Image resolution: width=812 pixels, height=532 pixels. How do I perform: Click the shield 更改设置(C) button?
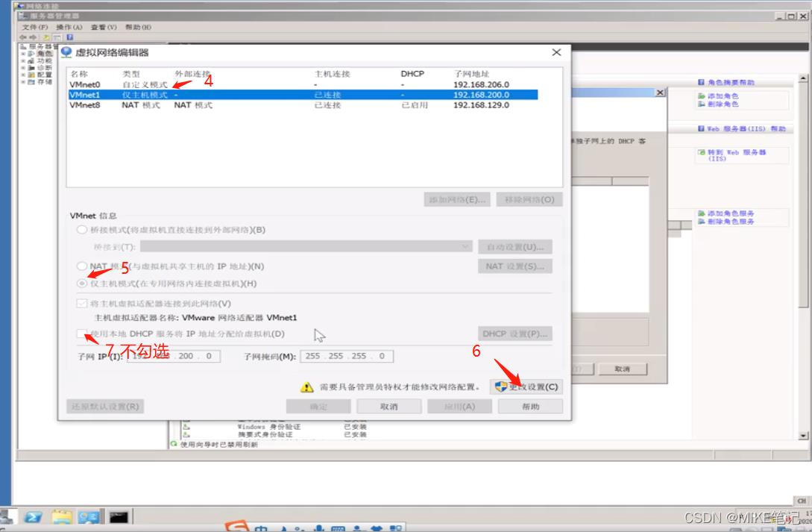point(526,387)
